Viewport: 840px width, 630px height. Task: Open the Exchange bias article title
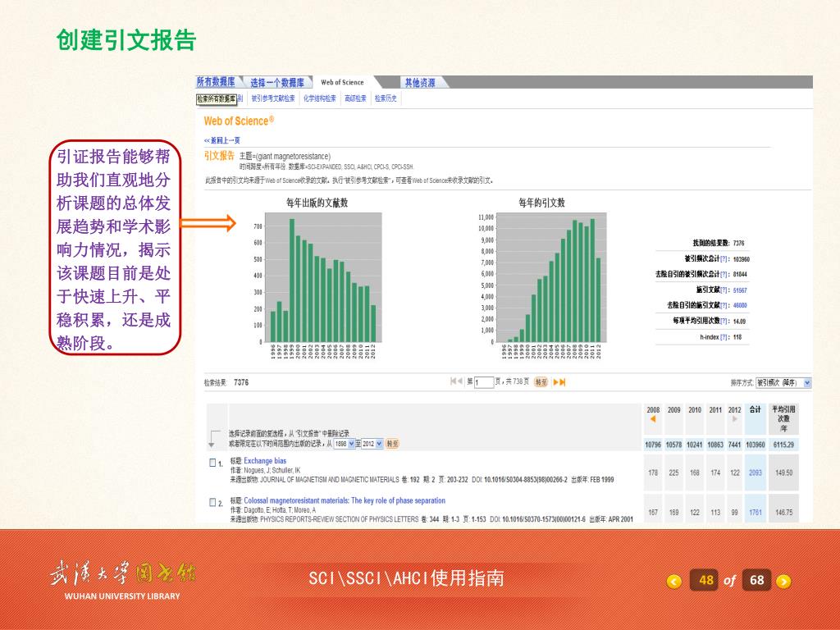pyautogui.click(x=265, y=461)
